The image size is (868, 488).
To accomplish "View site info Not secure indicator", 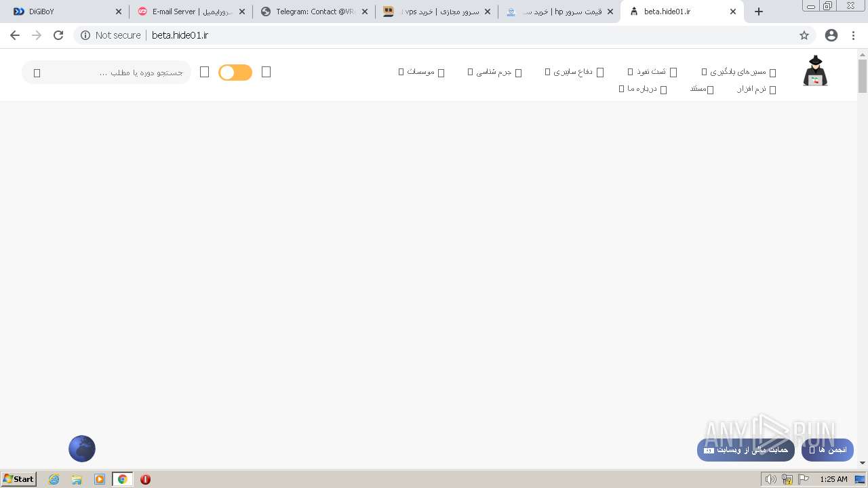I will point(111,35).
